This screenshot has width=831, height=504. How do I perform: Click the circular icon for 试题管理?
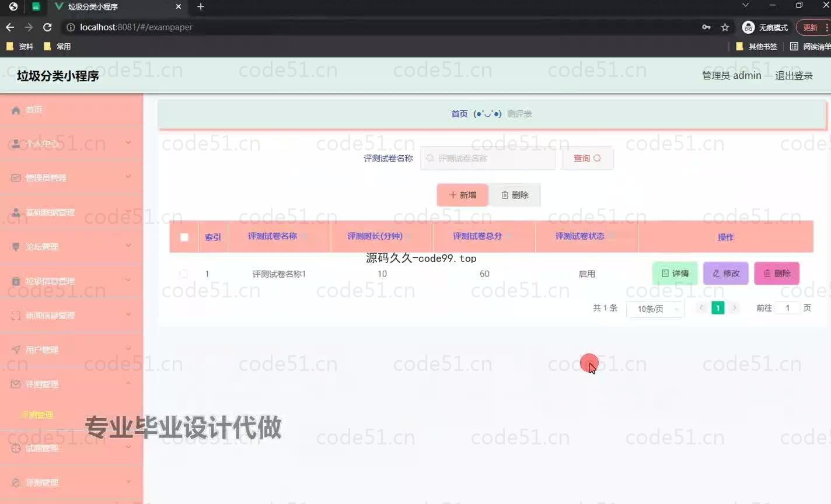16,448
